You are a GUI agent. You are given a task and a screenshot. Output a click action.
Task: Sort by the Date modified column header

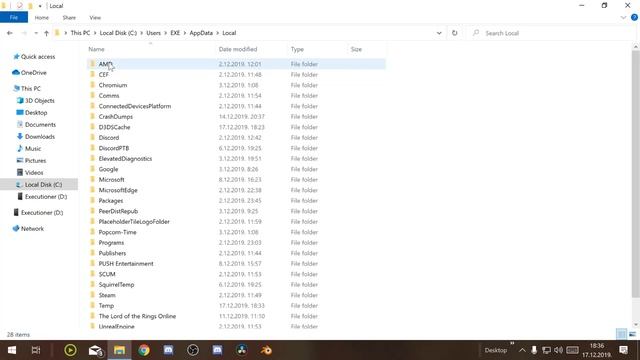pos(238,49)
